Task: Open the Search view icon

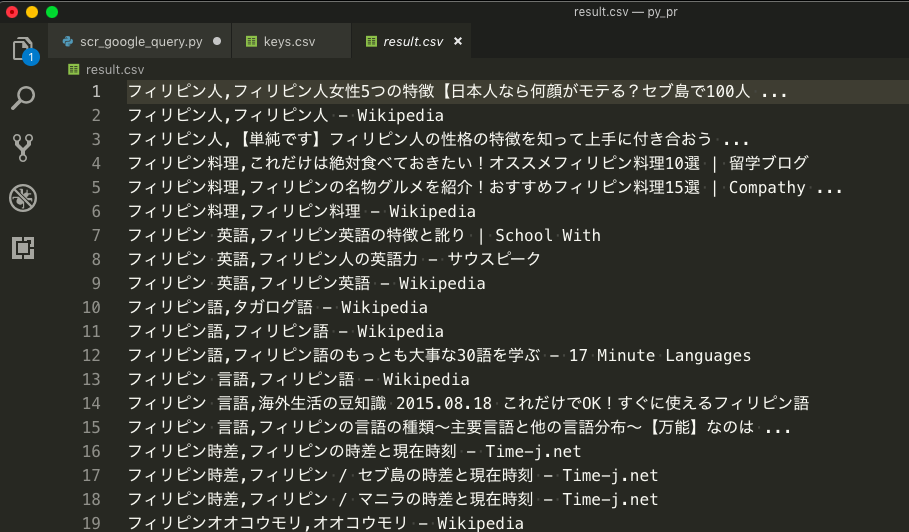Action: (23, 98)
